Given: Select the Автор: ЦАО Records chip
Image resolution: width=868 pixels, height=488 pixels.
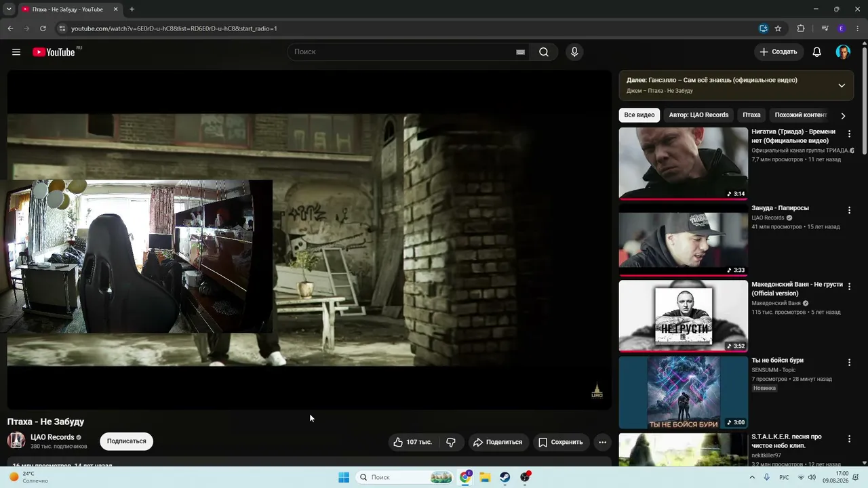Looking at the screenshot, I should 698,115.
